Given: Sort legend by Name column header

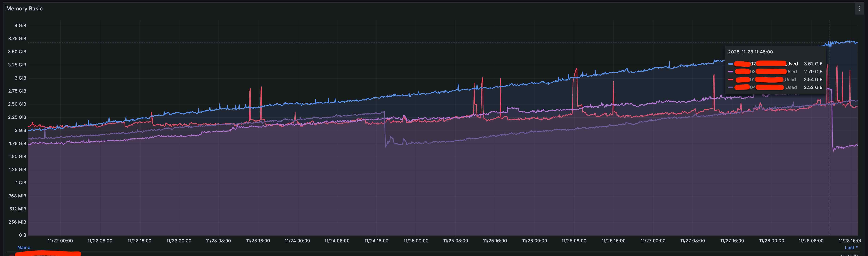Looking at the screenshot, I should click(24, 248).
